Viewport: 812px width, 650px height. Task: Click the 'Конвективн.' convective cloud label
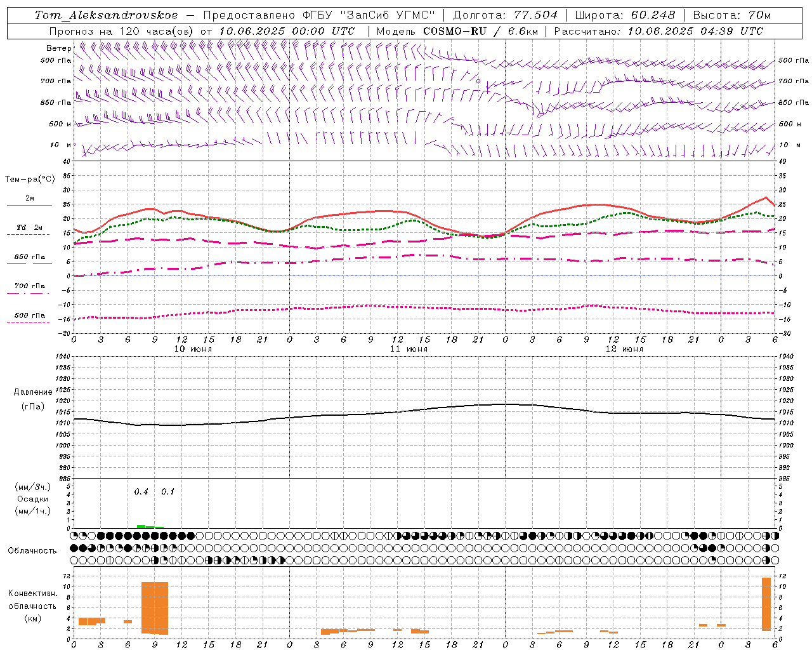[x=32, y=594]
